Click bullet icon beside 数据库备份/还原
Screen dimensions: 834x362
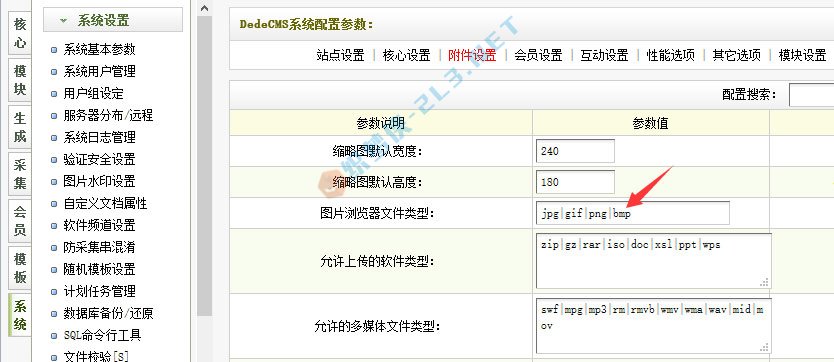(54, 314)
